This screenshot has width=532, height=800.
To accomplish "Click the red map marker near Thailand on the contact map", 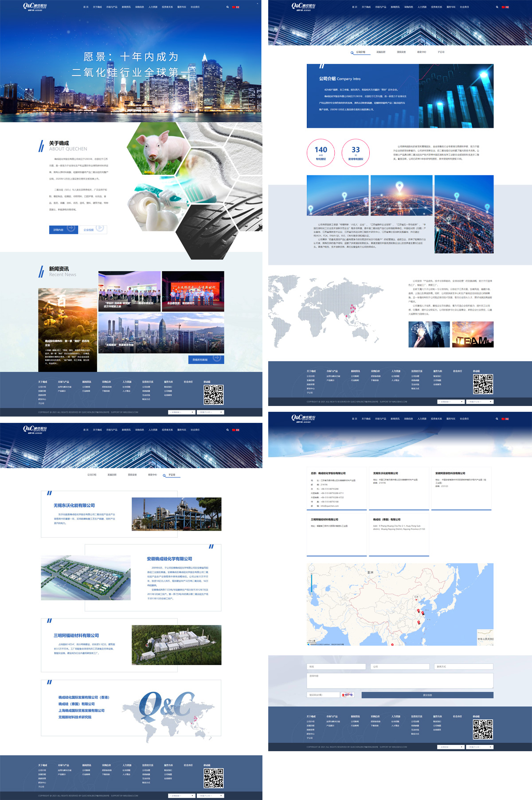I will click(392, 644).
